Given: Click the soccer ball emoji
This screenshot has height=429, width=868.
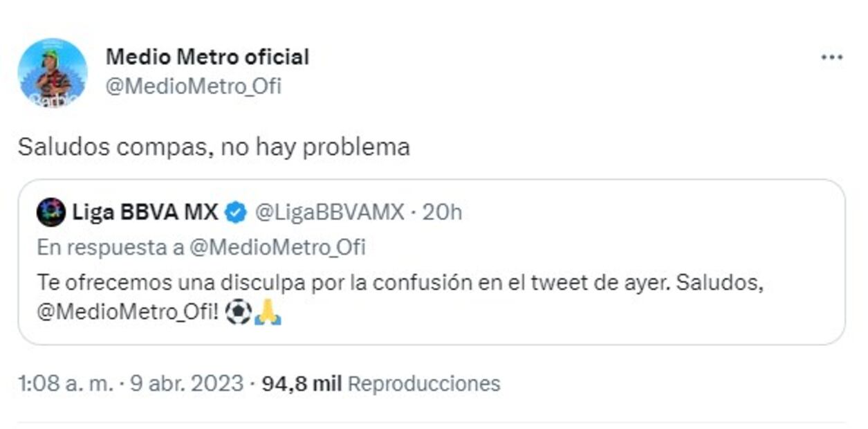Looking at the screenshot, I should 239,312.
